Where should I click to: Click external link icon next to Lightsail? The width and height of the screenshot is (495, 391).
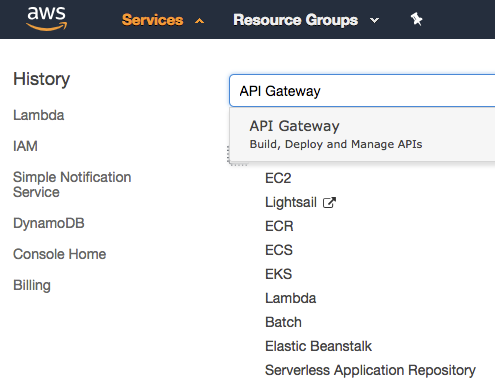(x=329, y=202)
